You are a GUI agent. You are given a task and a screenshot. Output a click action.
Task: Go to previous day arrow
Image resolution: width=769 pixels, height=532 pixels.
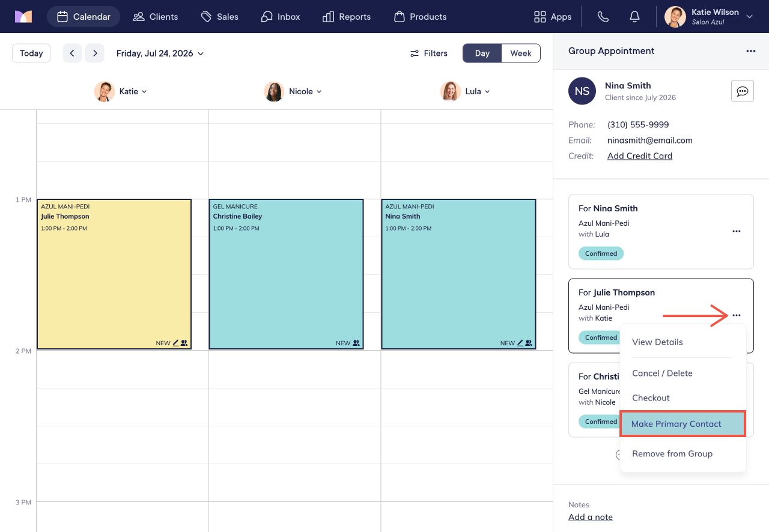click(x=72, y=53)
